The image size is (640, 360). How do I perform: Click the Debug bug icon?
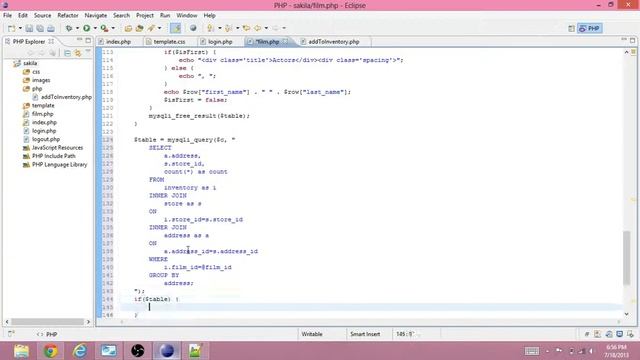coord(69,28)
